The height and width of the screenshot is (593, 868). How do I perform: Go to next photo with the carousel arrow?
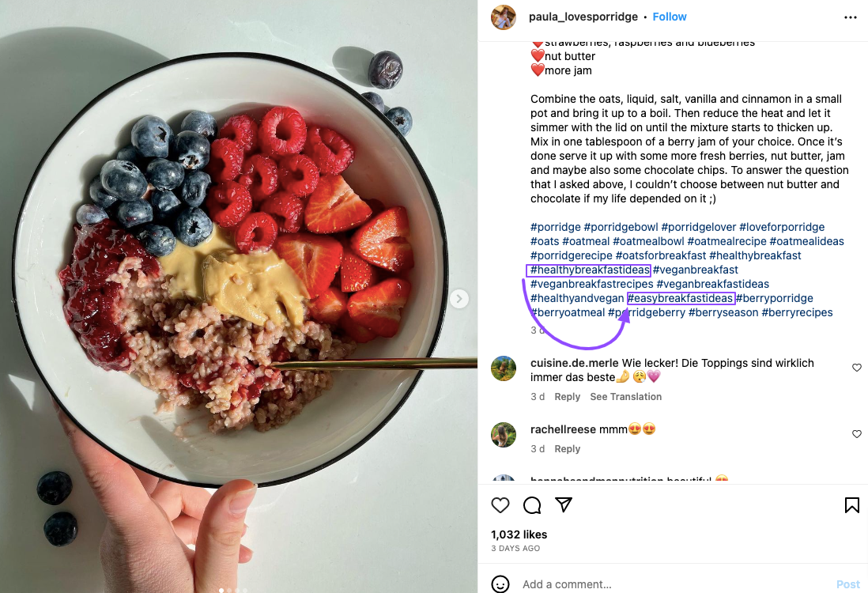pos(459,299)
